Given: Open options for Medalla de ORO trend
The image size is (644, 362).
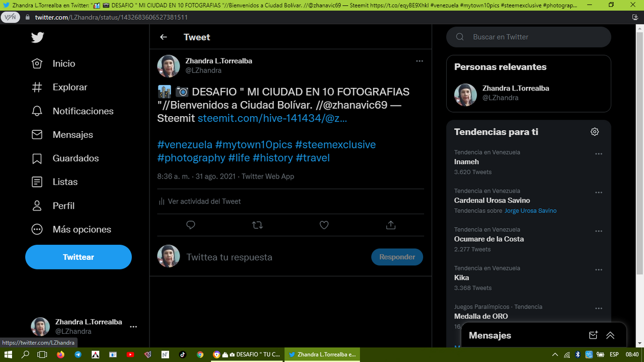Looking at the screenshot, I should (599, 309).
